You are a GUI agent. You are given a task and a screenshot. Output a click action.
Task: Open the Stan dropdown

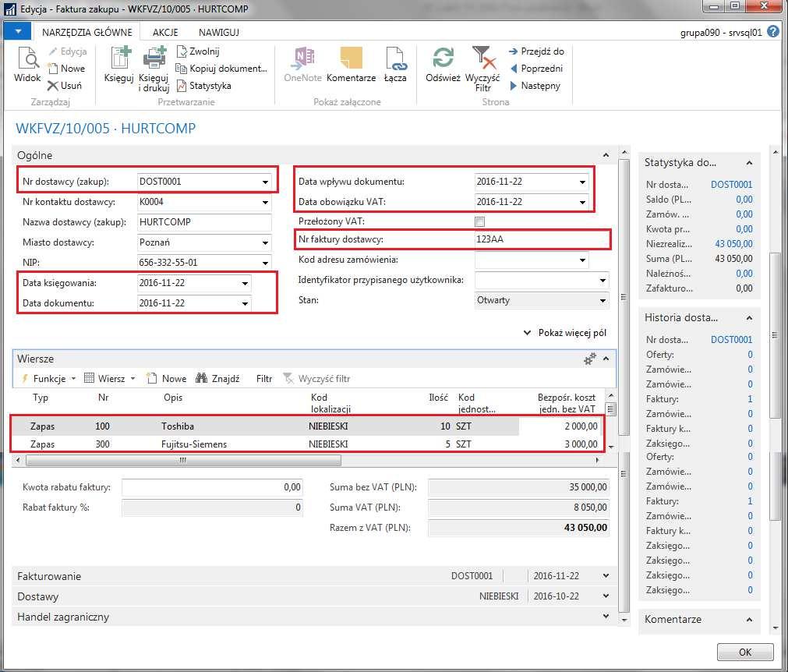click(602, 301)
